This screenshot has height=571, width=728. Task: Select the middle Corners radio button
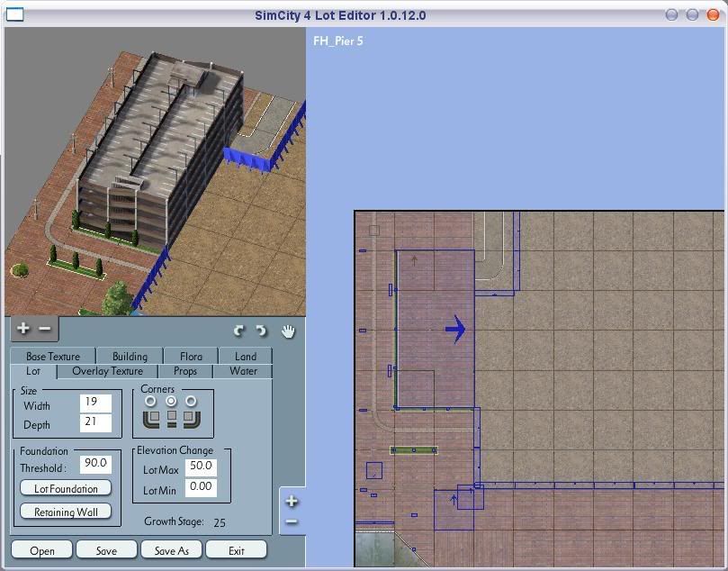click(171, 401)
